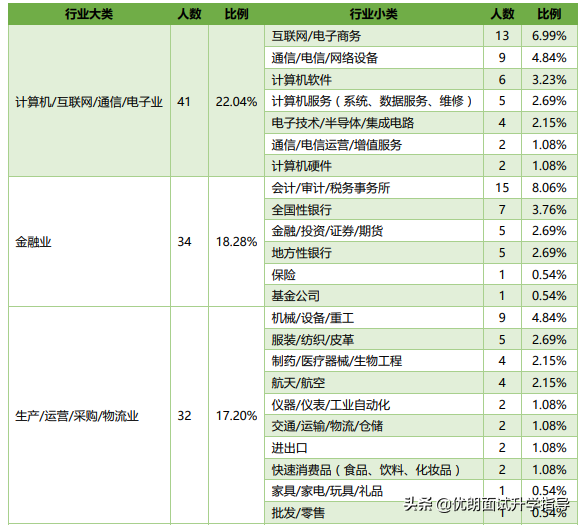Click the 电子技术/半导体/集成电路 row
The image size is (583, 525).
point(421,122)
